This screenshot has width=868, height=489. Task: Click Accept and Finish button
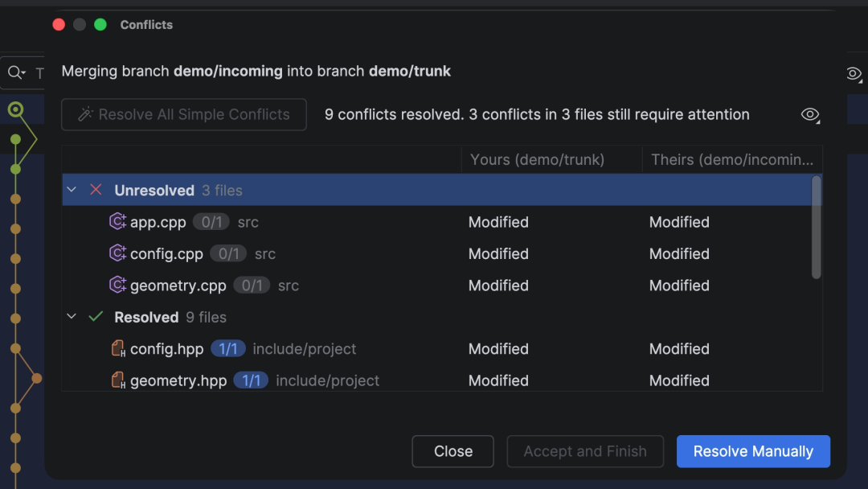585,451
